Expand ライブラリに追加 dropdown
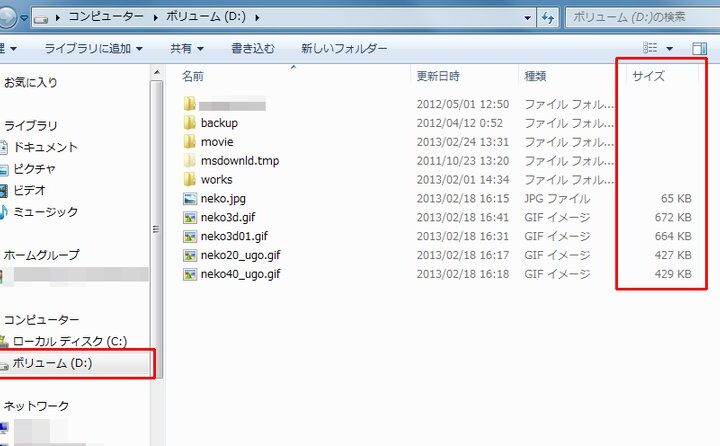Screen dimensions: 720x446 pyautogui.click(x=93, y=48)
